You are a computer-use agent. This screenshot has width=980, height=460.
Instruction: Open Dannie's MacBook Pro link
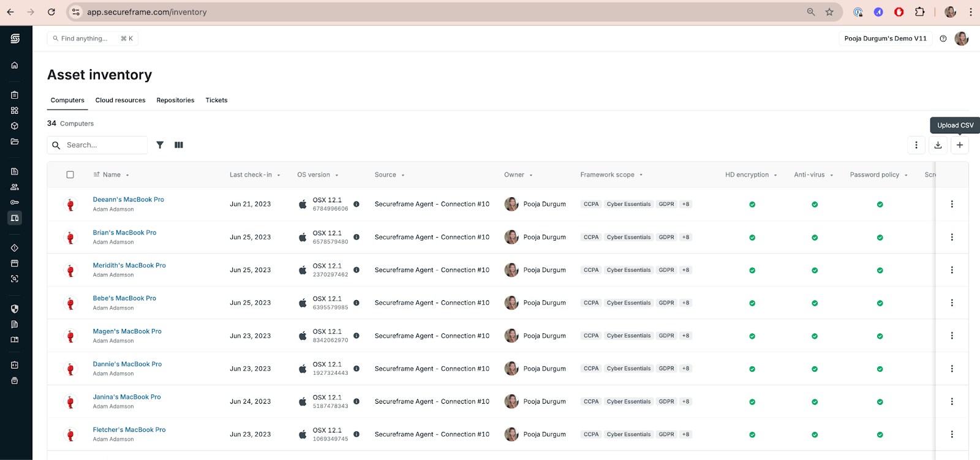point(127,364)
